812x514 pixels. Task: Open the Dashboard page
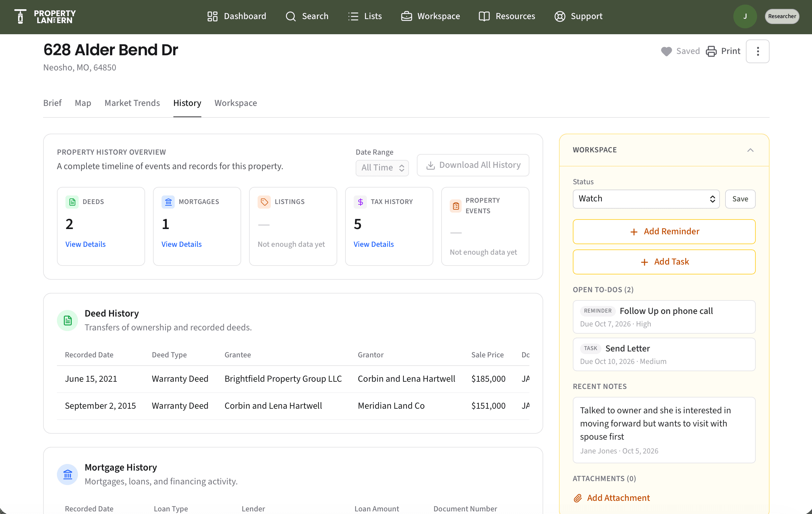[236, 16]
